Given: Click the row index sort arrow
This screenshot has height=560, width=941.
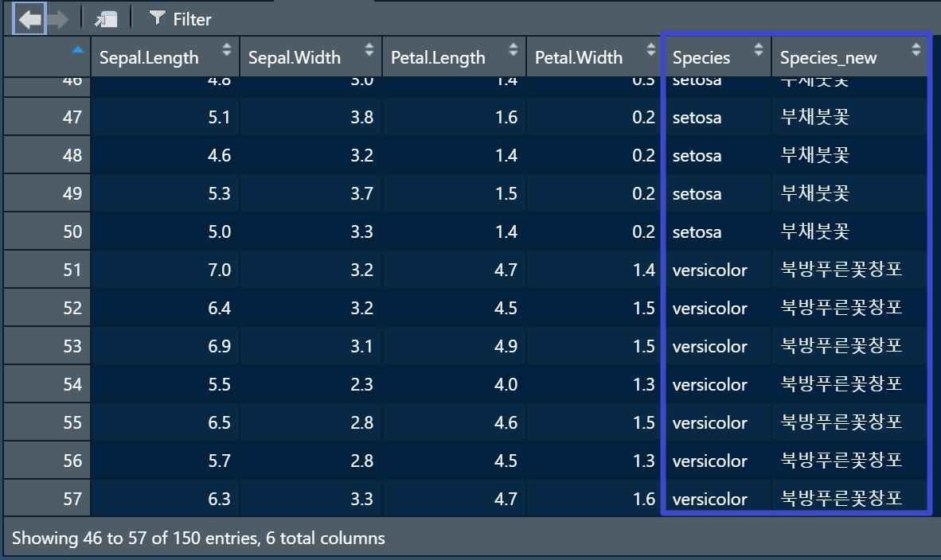Looking at the screenshot, I should (x=78, y=50).
